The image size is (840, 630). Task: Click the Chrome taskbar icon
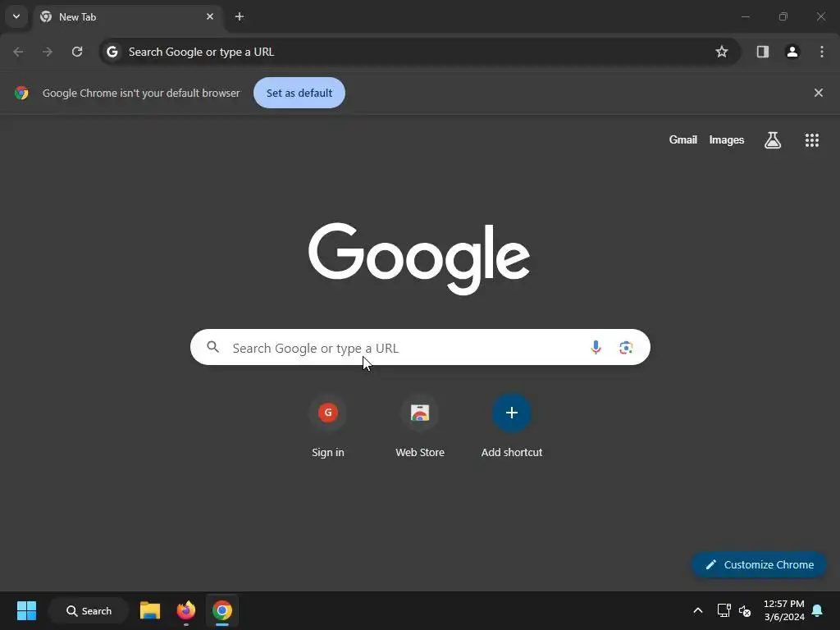pyautogui.click(x=221, y=610)
